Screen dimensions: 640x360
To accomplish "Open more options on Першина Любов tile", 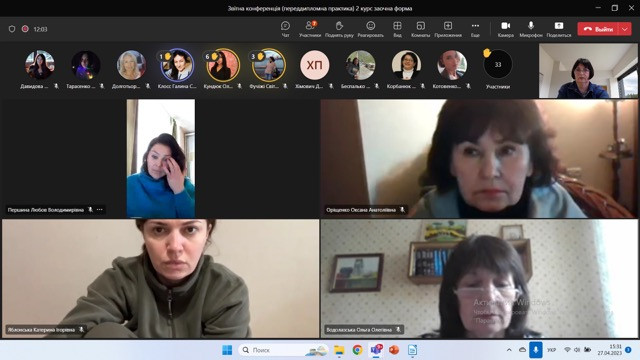I will tap(100, 209).
